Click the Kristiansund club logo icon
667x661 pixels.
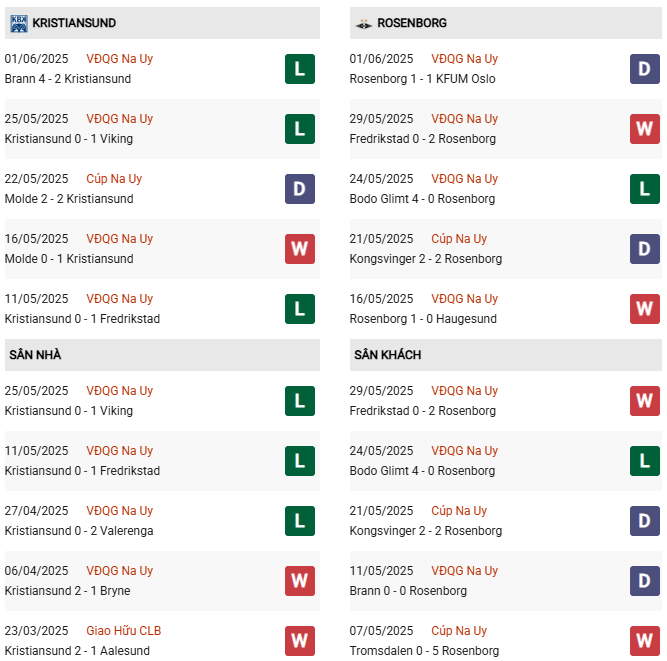tap(19, 23)
